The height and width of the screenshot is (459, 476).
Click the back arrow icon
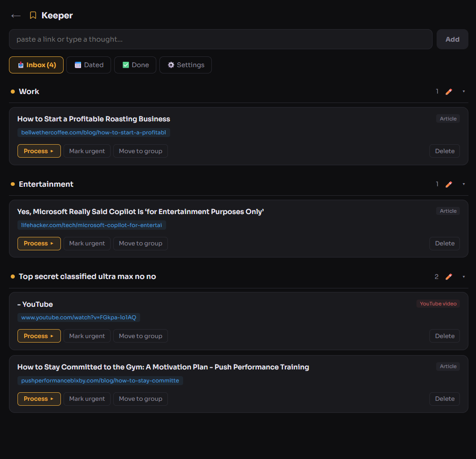[16, 16]
